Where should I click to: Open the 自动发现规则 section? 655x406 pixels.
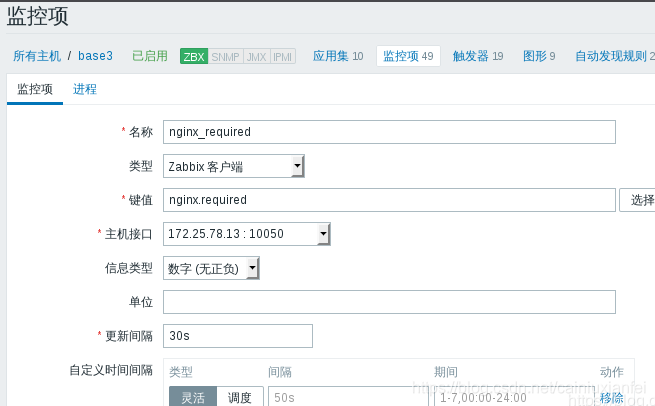point(614,56)
